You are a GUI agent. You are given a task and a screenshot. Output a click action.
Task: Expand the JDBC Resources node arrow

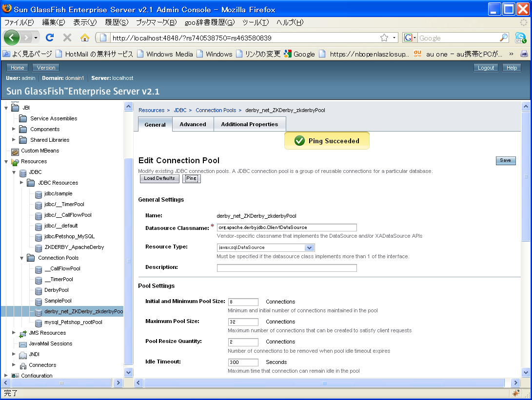click(x=22, y=182)
